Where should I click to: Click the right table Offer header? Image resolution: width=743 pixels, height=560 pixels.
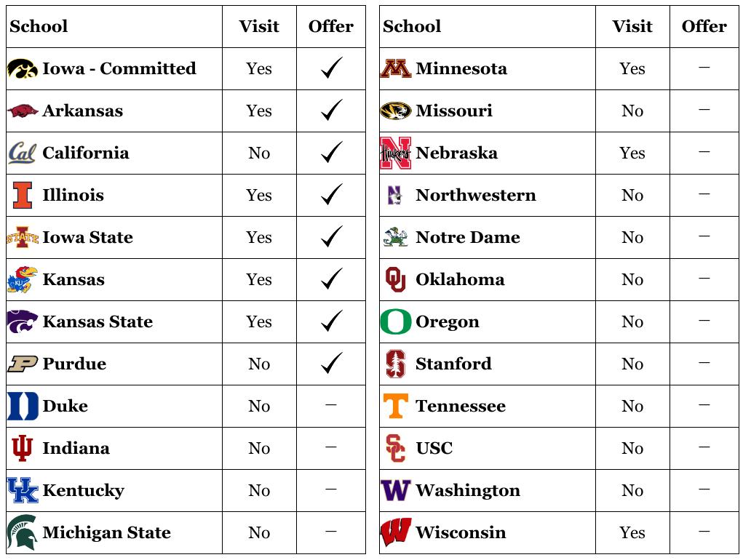[x=704, y=27]
